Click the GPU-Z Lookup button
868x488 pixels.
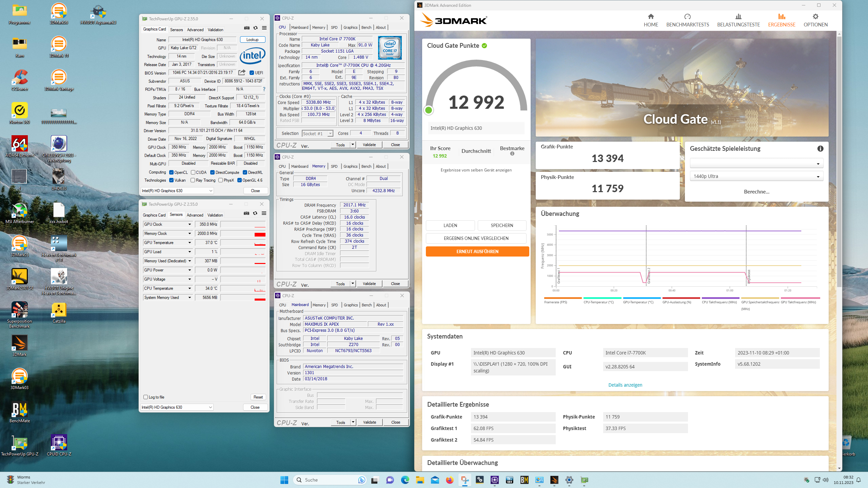(x=253, y=40)
